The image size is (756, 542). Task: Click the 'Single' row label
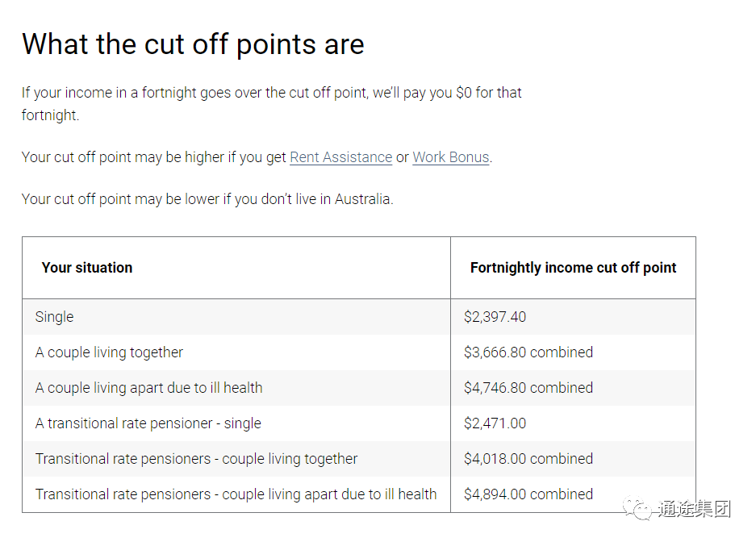coord(55,317)
